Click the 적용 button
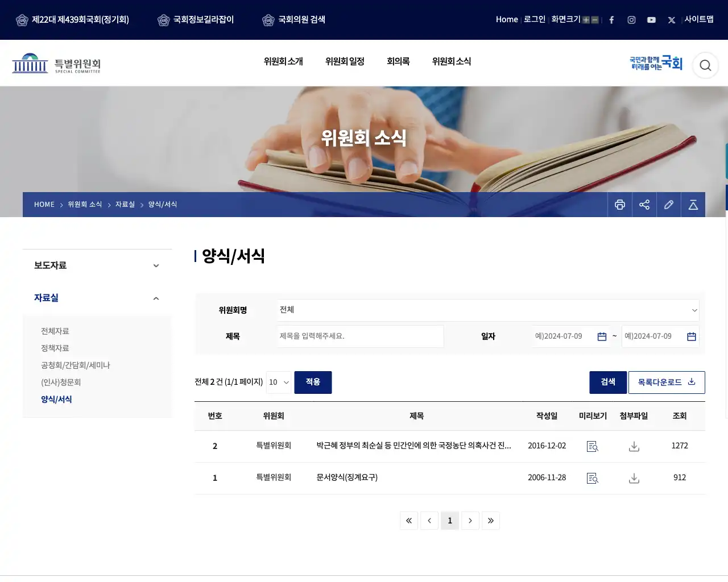Image resolution: width=728 pixels, height=582 pixels. point(313,383)
